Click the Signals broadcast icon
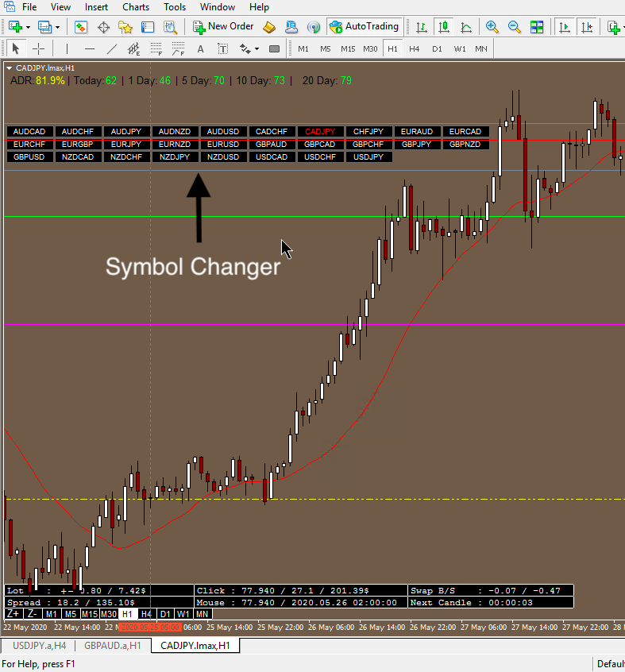The height and width of the screenshot is (672, 625). point(314,28)
